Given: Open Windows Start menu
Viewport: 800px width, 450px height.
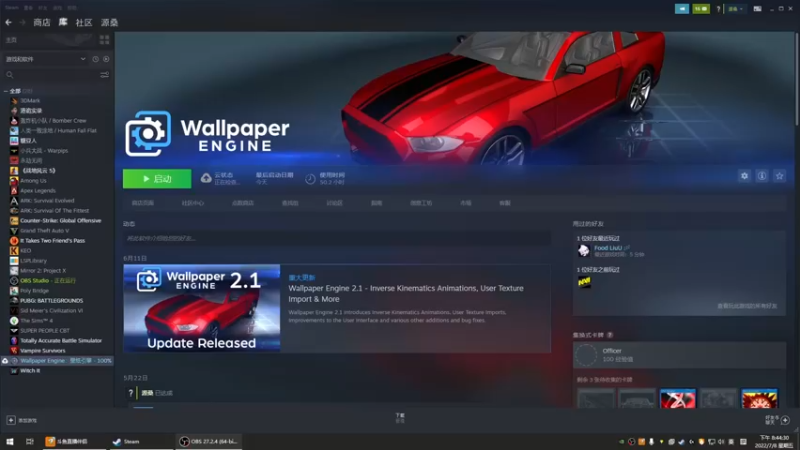Looking at the screenshot, I should click(x=10, y=441).
